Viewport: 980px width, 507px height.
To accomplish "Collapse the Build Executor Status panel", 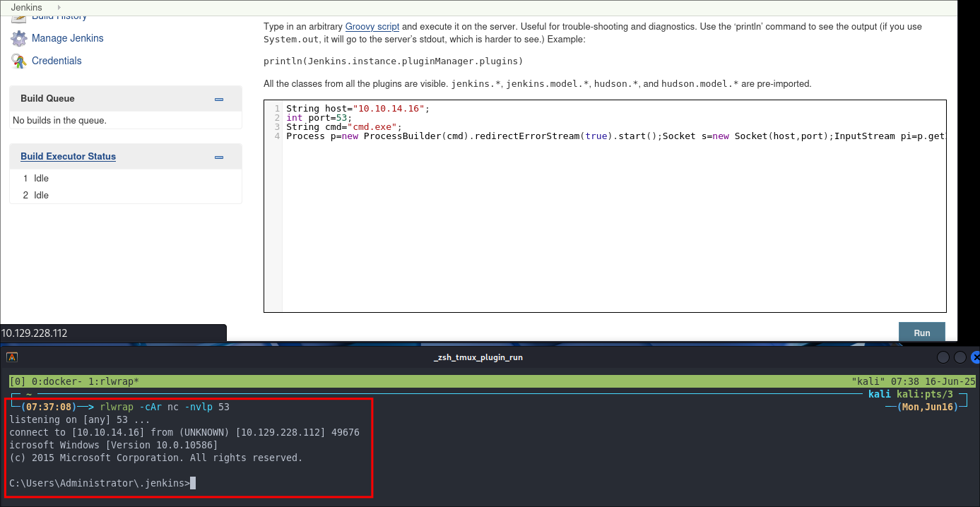I will coord(219,157).
